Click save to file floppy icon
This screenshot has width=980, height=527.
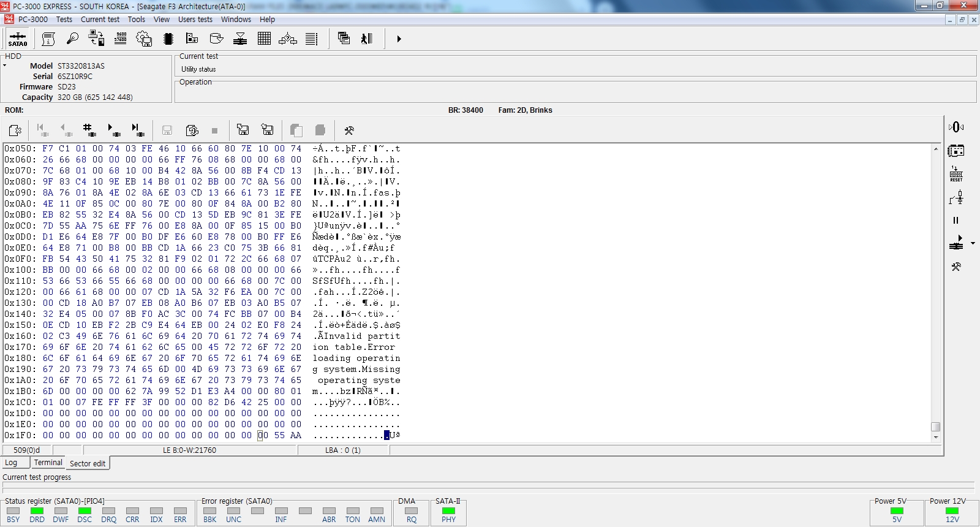(243, 130)
